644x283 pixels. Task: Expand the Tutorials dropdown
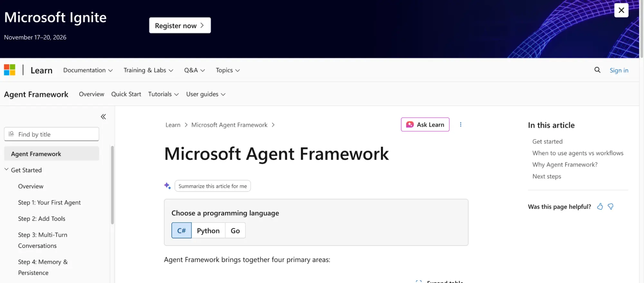point(163,94)
